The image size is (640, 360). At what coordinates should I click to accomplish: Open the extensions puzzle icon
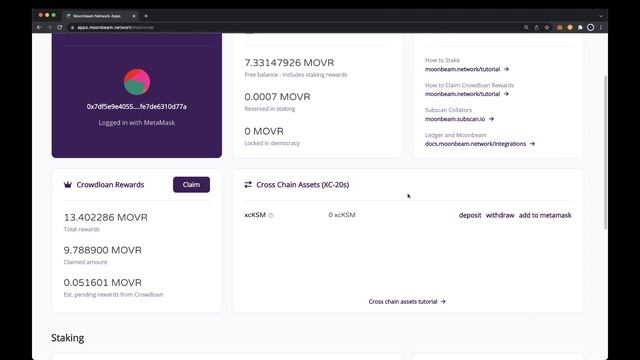point(580,27)
